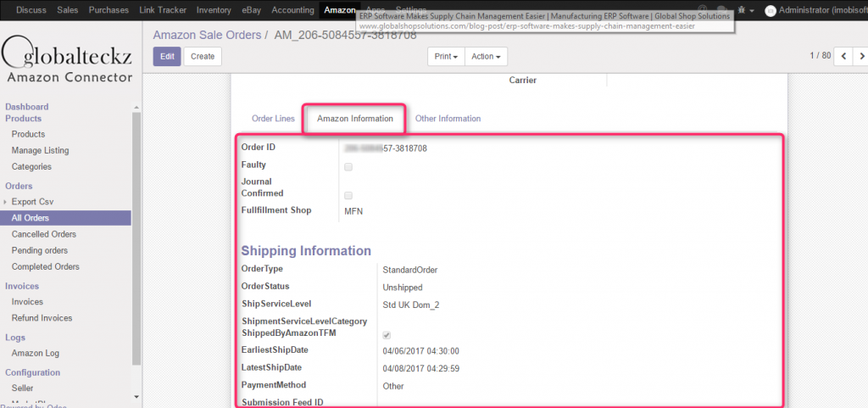Open the Amazon Sale Orders breadcrumb link
Viewport: 868px width, 408px height.
206,35
